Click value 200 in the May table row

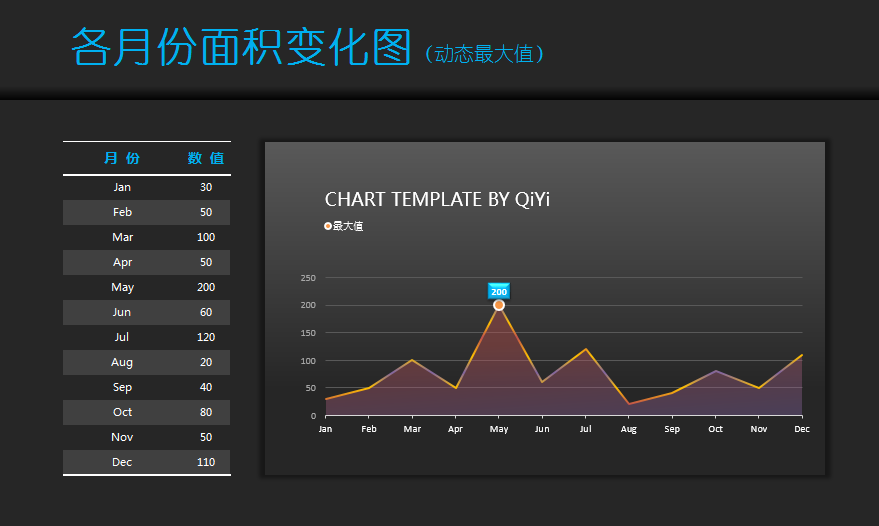206,287
